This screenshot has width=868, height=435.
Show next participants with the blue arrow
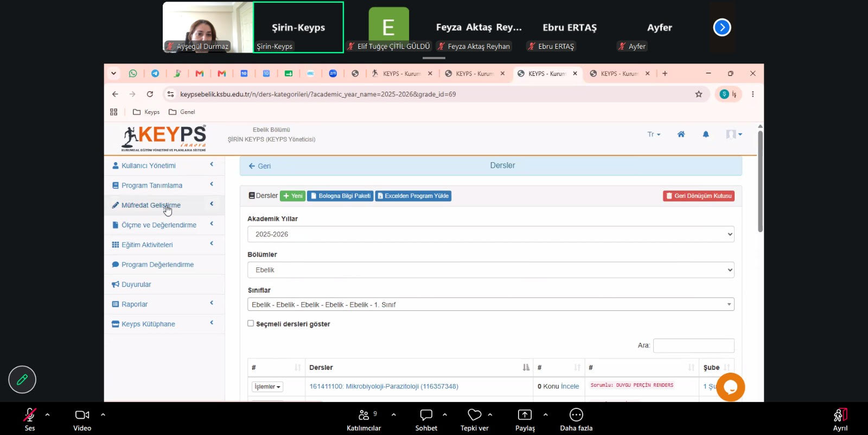point(722,27)
